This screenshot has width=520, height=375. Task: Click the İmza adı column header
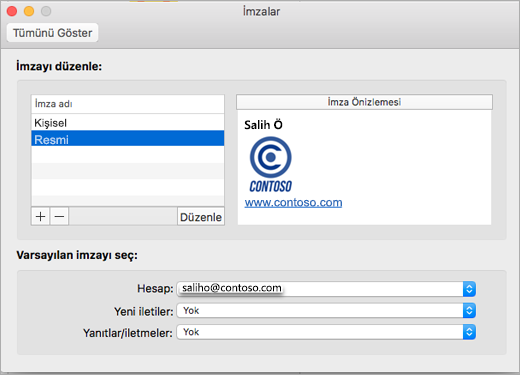(x=128, y=104)
